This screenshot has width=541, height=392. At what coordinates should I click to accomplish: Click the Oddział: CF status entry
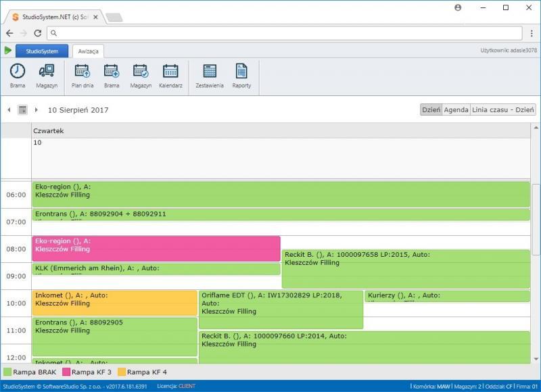498,387
